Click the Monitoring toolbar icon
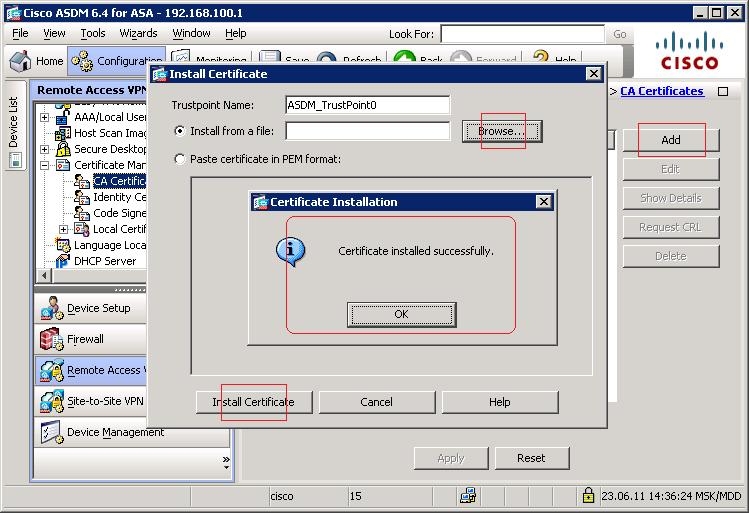Screen dimensions: 749x513 click(181, 56)
